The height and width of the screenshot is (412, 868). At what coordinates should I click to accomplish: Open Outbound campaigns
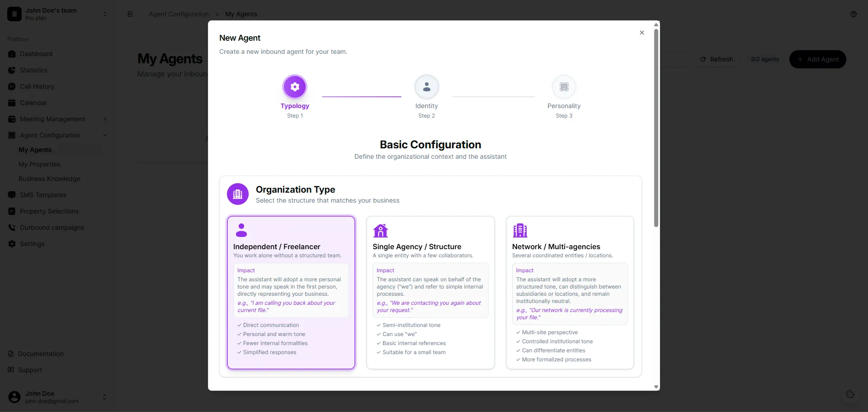[x=52, y=227]
